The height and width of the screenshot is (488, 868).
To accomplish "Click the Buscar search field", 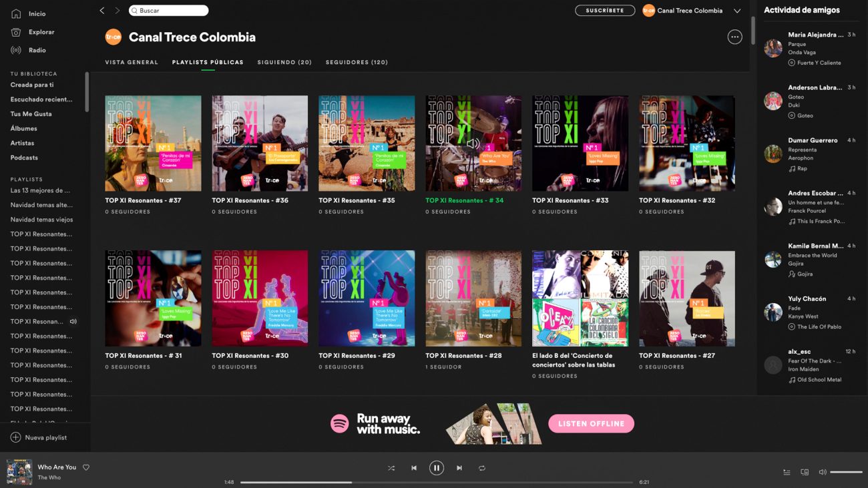I will 168,11.
